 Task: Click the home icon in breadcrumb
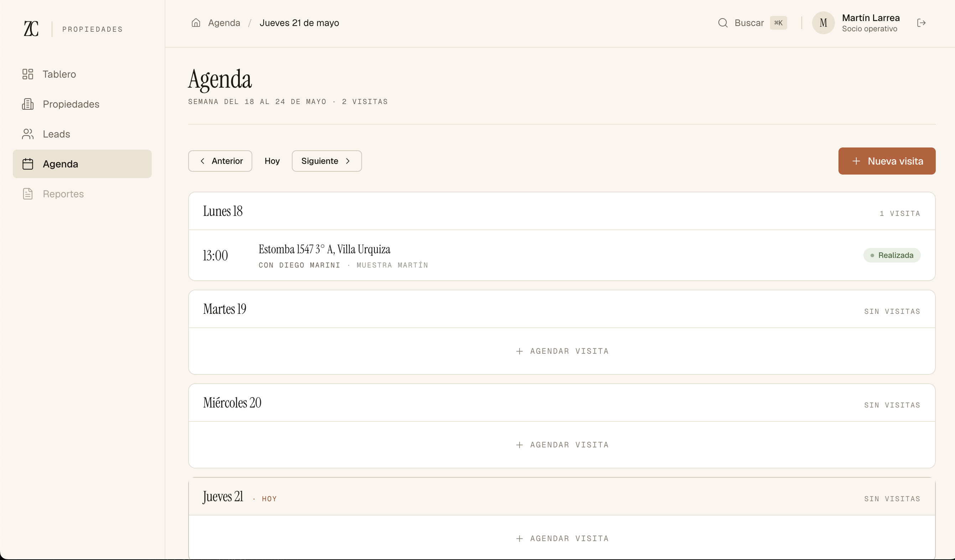(x=196, y=23)
